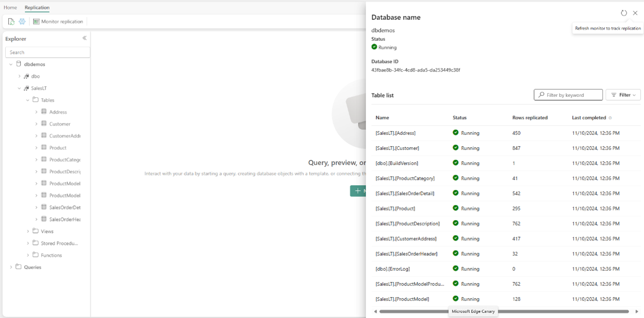This screenshot has height=318, width=644.
Task: Click the database Running status icon
Action: (374, 47)
